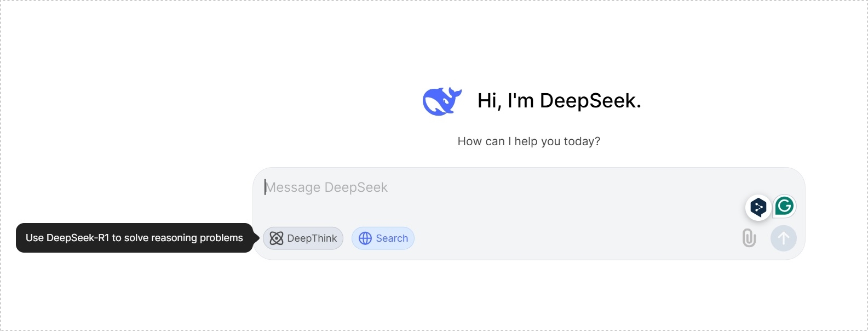
Task: Select the blue "Search" label text
Action: point(392,238)
